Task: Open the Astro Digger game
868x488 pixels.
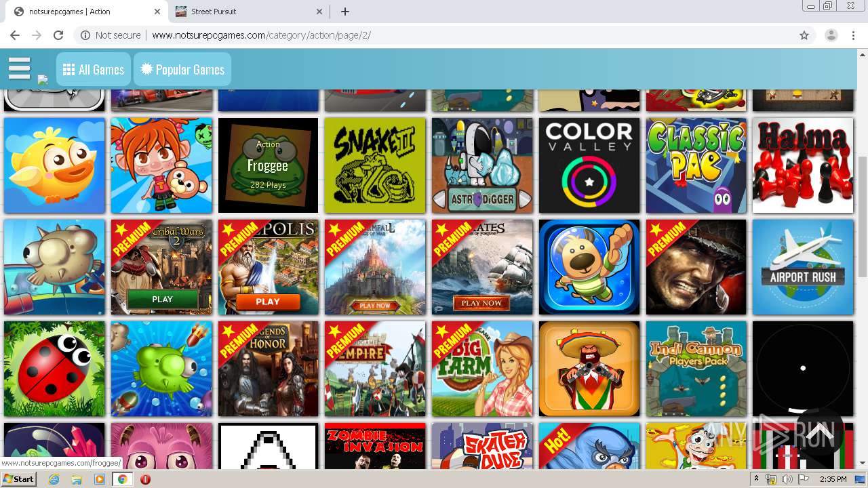Action: 482,165
